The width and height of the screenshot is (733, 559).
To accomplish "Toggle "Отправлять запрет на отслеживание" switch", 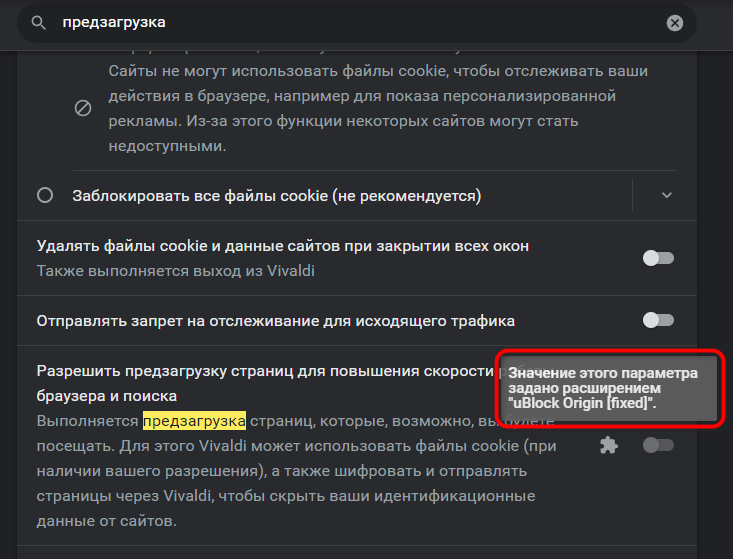I will pyautogui.click(x=658, y=321).
